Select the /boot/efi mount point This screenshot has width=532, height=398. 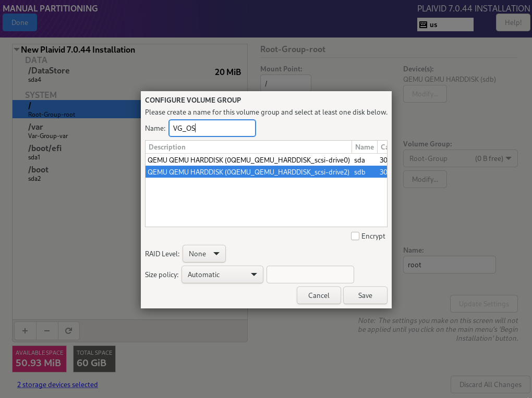coord(77,152)
